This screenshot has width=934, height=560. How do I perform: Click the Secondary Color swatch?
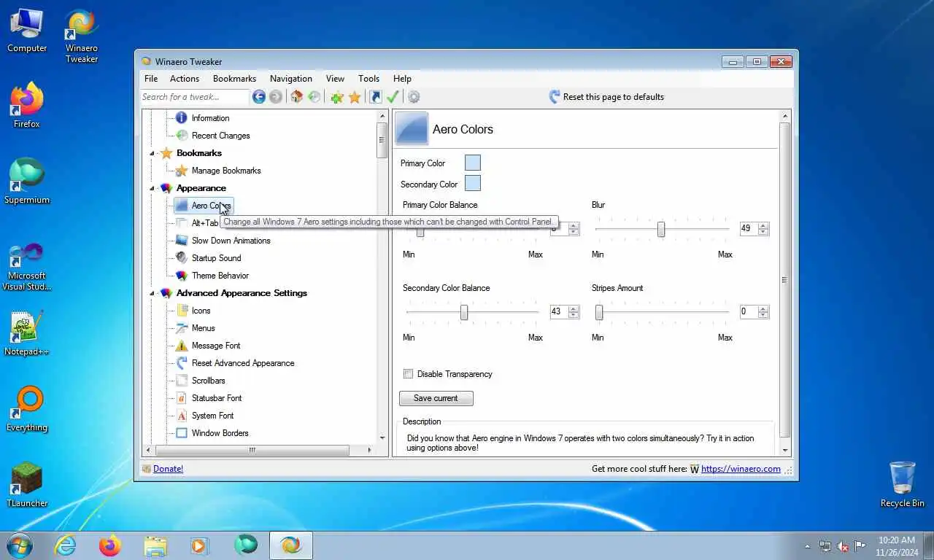[x=473, y=183]
